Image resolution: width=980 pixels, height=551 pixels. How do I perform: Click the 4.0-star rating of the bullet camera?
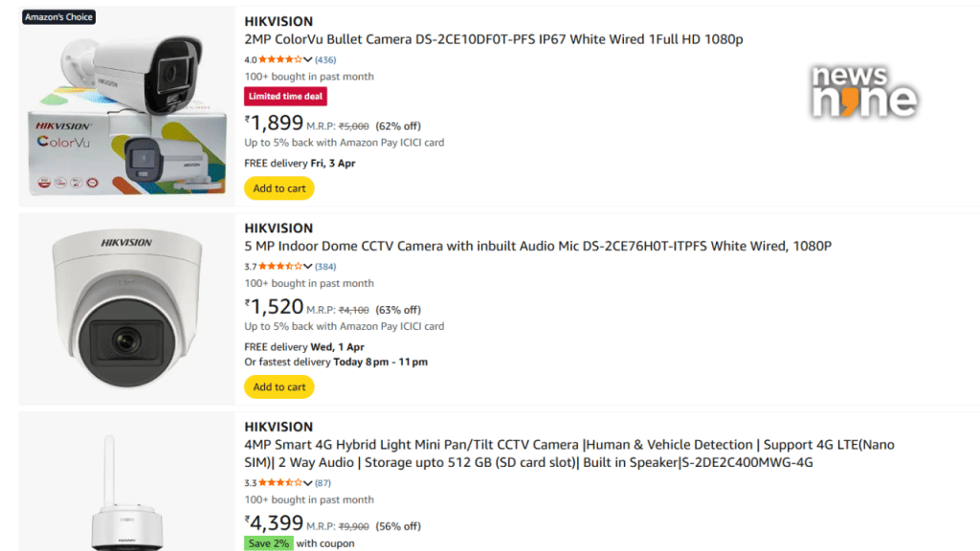[x=272, y=58]
